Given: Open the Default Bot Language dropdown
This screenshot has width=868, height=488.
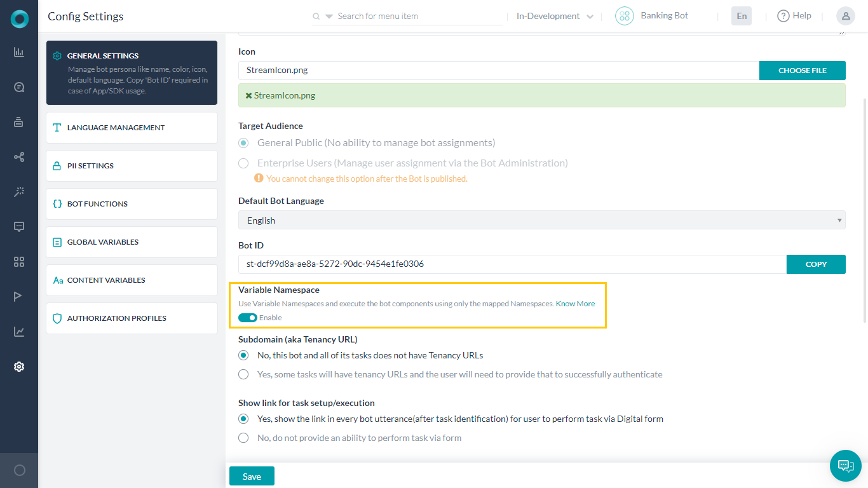Looking at the screenshot, I should pyautogui.click(x=541, y=220).
